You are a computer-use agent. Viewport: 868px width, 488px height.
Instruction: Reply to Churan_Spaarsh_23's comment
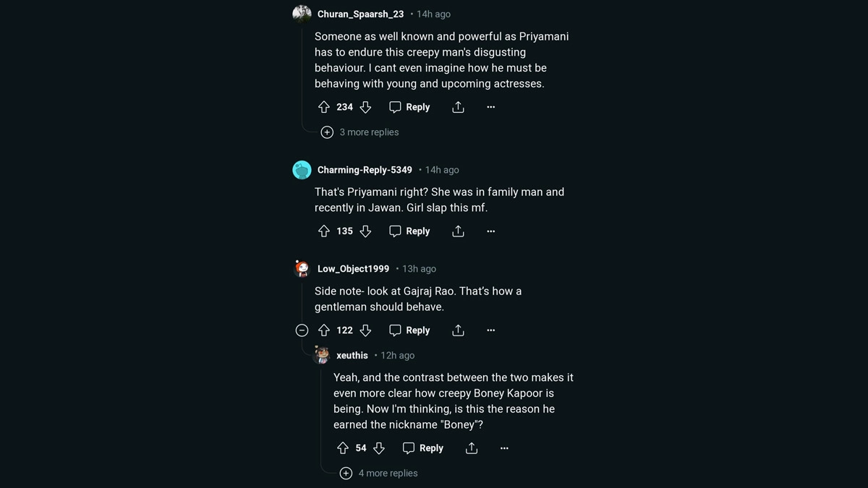tap(409, 107)
